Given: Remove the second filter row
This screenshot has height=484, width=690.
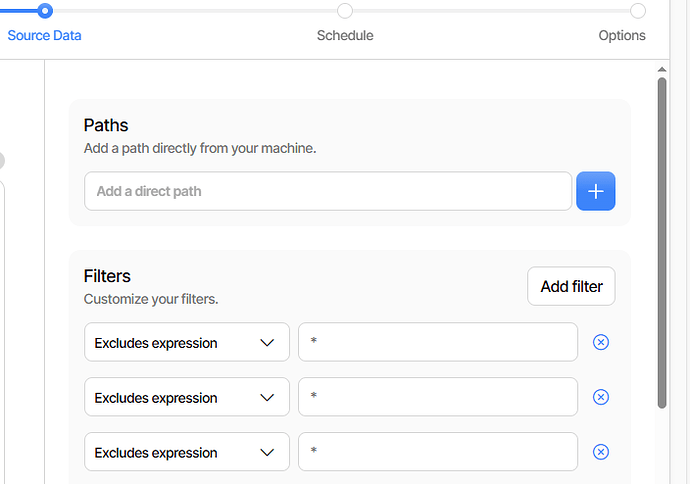Looking at the screenshot, I should [601, 397].
